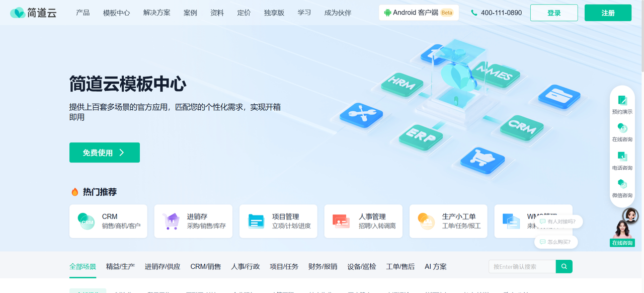Click the 销售/商机/客户 text
This screenshot has width=644, height=293.
tap(121, 226)
